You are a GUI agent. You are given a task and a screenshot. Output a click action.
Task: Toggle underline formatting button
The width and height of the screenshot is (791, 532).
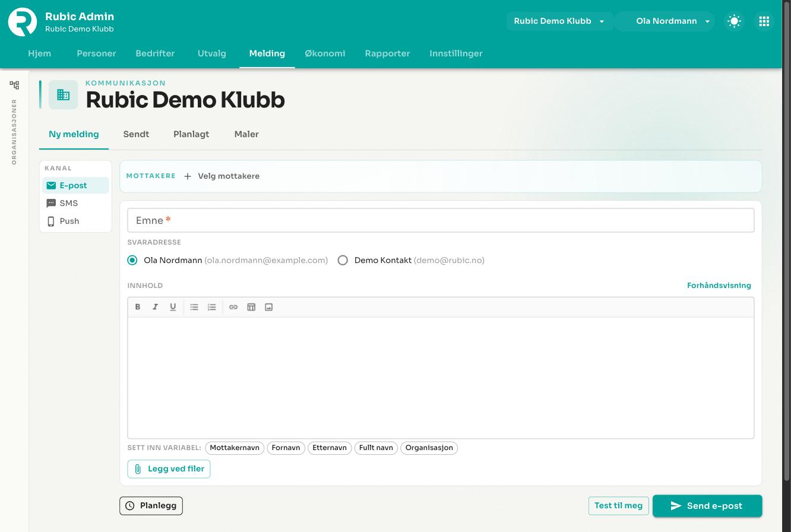point(173,307)
